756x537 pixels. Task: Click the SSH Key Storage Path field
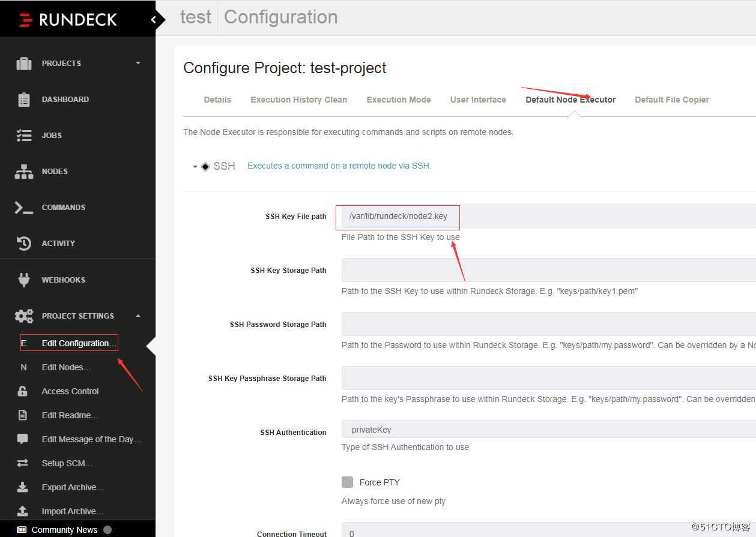tap(548, 270)
